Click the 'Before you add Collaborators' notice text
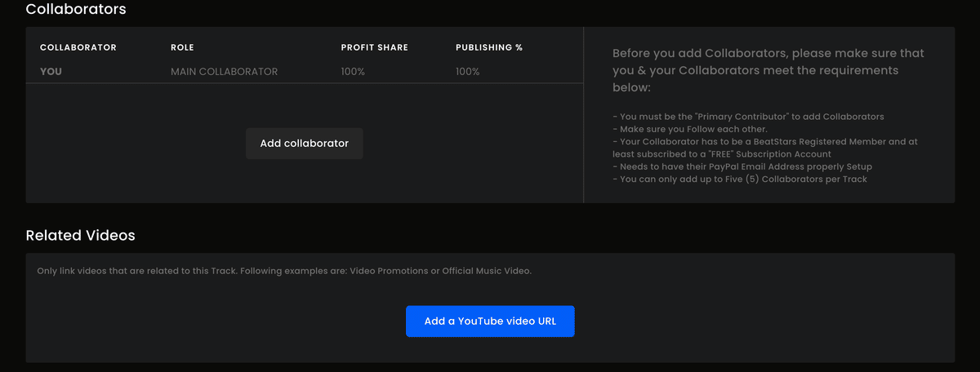Viewport: 980px width, 372px height. 768,70
